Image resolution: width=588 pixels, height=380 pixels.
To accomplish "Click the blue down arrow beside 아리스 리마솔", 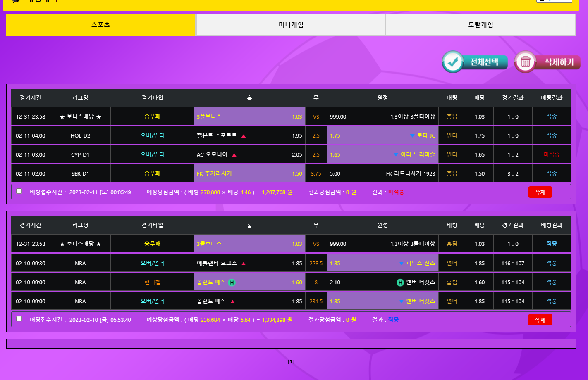I will point(396,155).
